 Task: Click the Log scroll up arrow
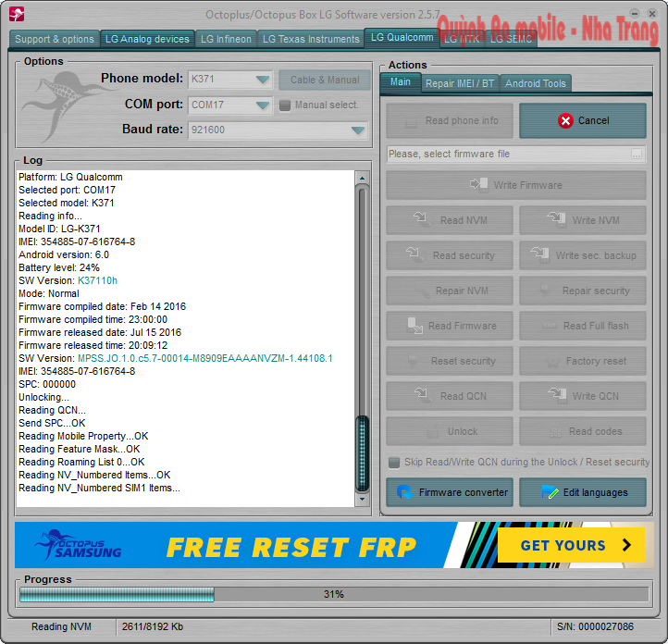[x=362, y=178]
